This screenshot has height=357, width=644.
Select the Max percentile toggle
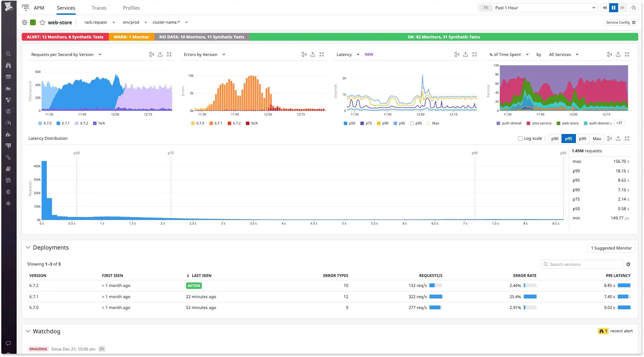(597, 139)
